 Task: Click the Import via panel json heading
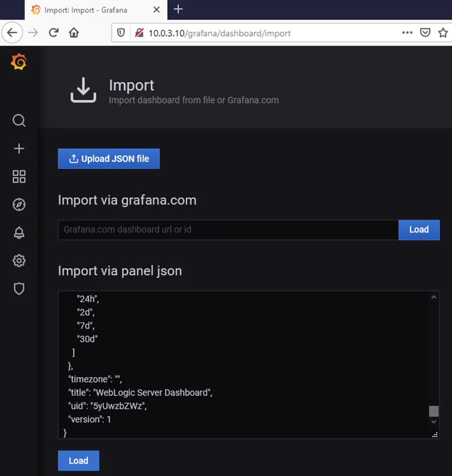(120, 271)
